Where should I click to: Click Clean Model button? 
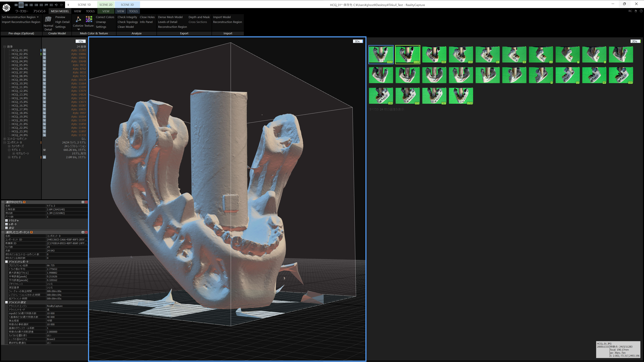pyautogui.click(x=125, y=27)
